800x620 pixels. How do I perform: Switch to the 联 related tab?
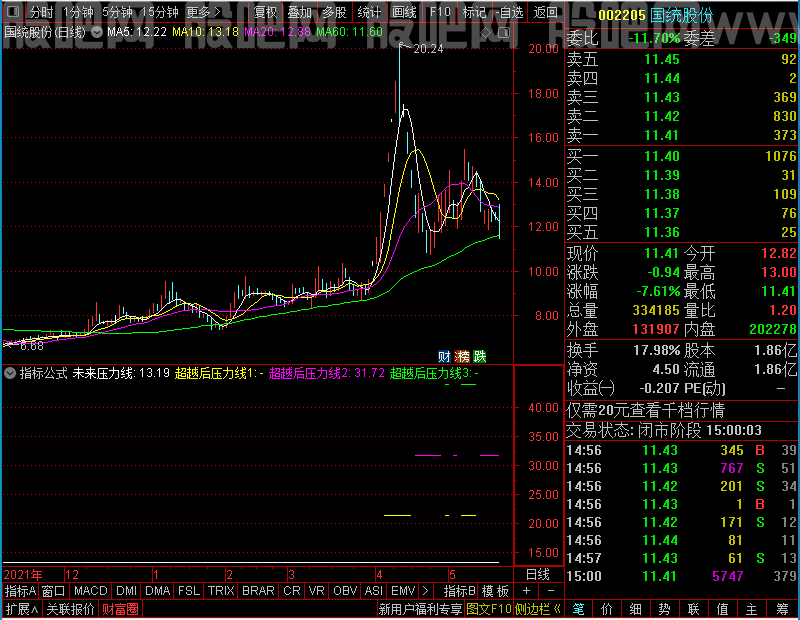(x=693, y=609)
